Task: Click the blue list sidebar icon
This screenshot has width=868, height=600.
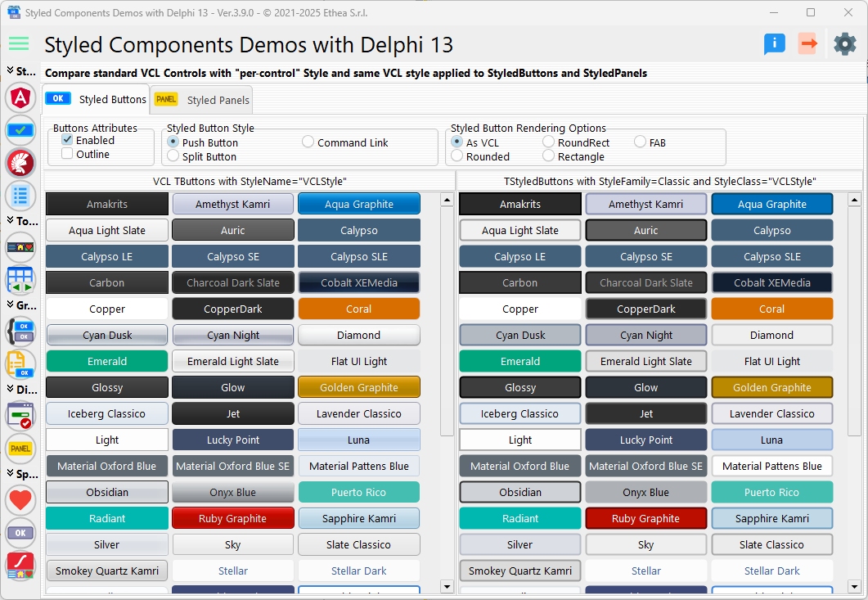Action: [x=20, y=196]
